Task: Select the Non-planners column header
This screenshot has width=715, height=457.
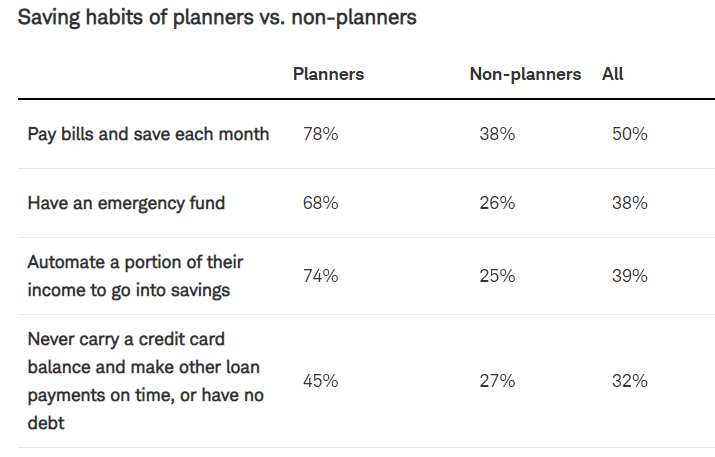Action: tap(525, 74)
